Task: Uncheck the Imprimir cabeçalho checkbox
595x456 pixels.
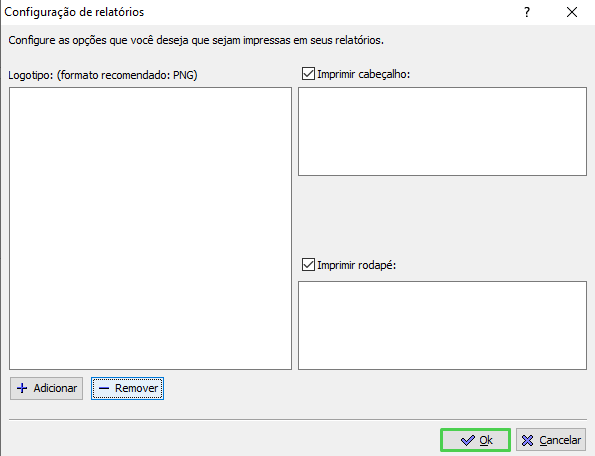Action: 308,74
